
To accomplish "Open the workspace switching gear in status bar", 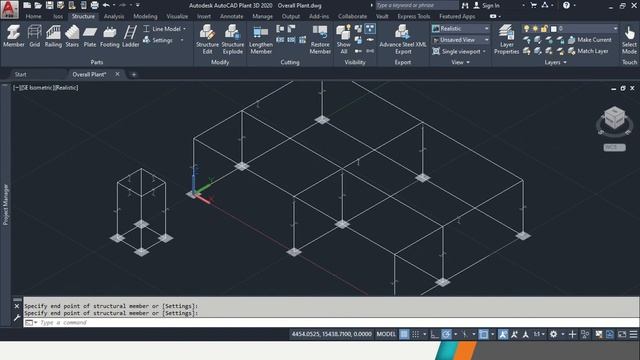I will point(553,334).
